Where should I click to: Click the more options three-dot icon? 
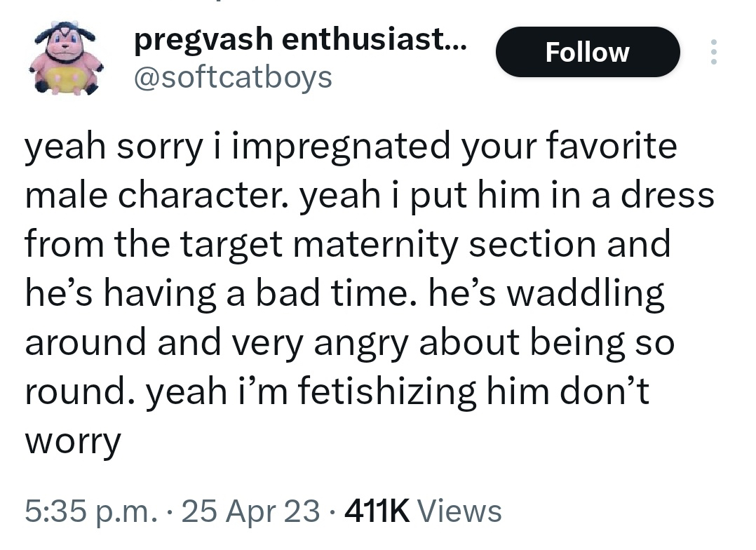(714, 52)
